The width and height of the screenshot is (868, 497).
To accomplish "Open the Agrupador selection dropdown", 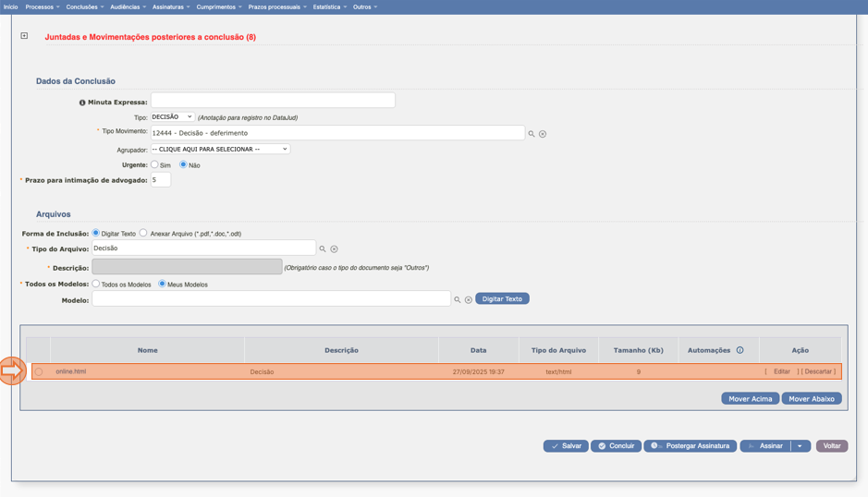I will pos(220,149).
